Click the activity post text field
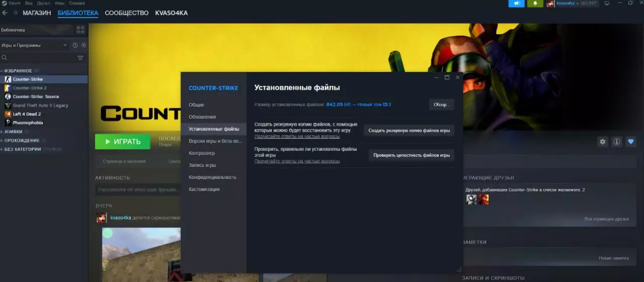The height and width of the screenshot is (282, 644). (138, 190)
